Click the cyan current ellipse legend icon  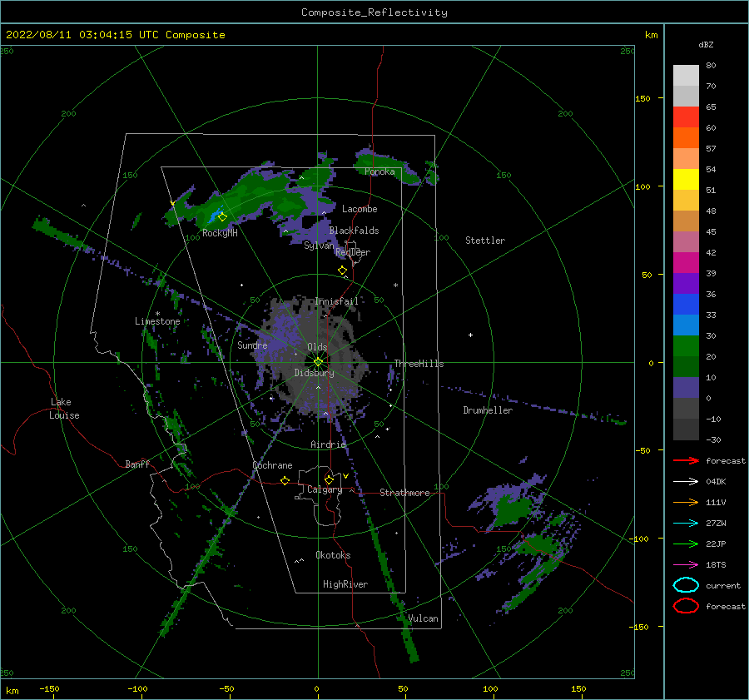tap(686, 585)
